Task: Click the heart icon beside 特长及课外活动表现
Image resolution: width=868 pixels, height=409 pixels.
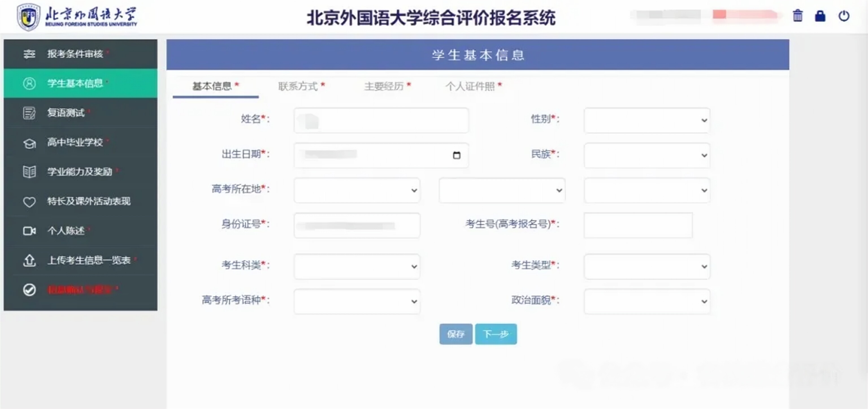Action: [x=29, y=202]
